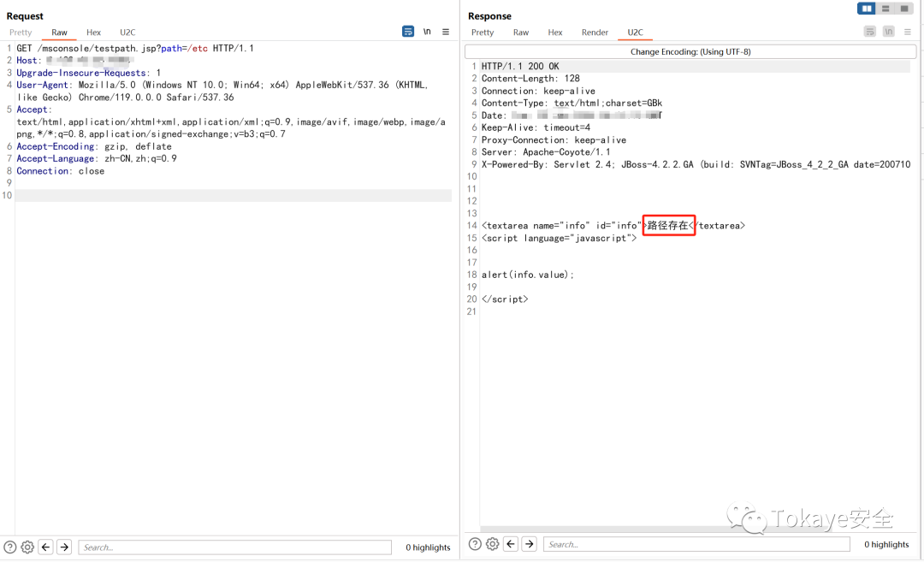Image resolution: width=924 pixels, height=562 pixels.
Task: Click the alert(info.value); line
Action: click(x=527, y=275)
